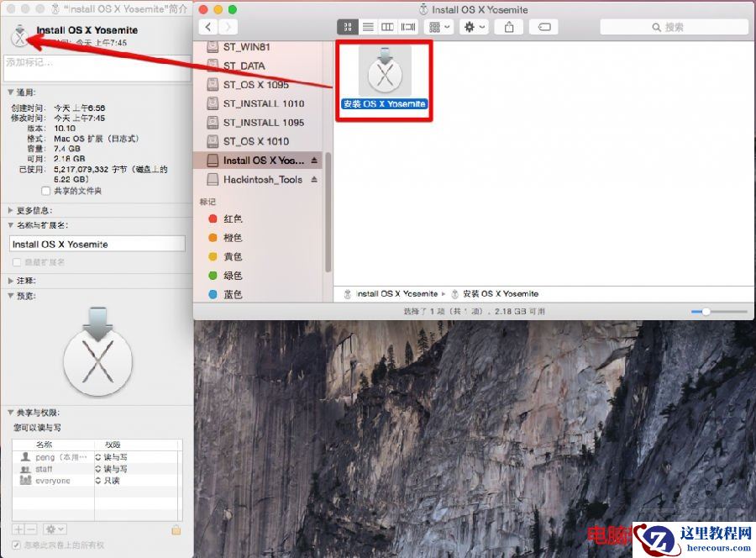Click the Share toolbar button
This screenshot has width=756, height=558.
509,27
